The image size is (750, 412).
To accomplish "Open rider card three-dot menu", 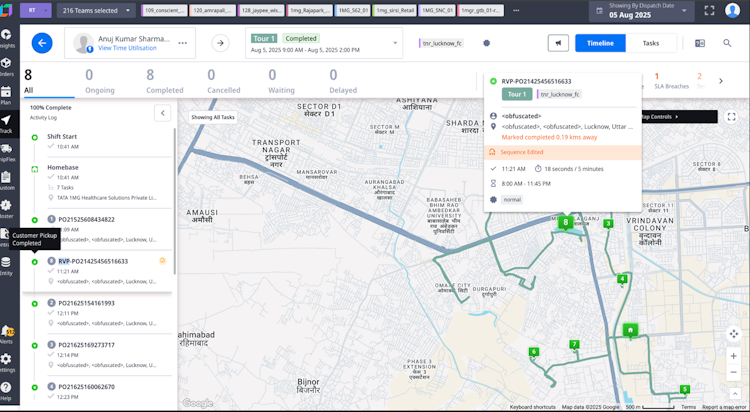I will point(183,43).
